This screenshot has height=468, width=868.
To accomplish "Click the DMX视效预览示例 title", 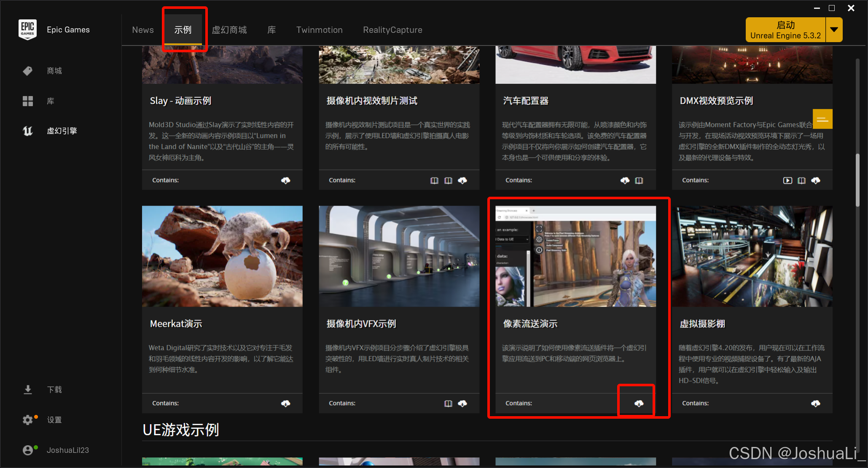I will click(x=716, y=101).
